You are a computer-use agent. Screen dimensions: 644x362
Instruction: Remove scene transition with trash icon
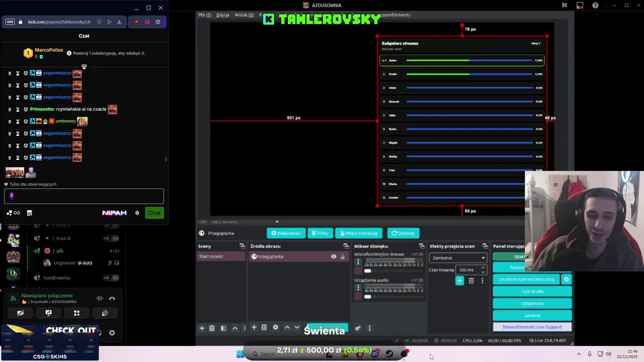[471, 281]
